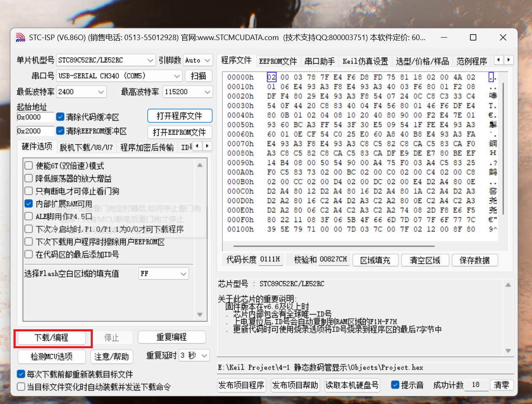This screenshot has width=532, height=404.
Task: Select the highlighted 02 byte at 00000h
Action: (x=271, y=77)
